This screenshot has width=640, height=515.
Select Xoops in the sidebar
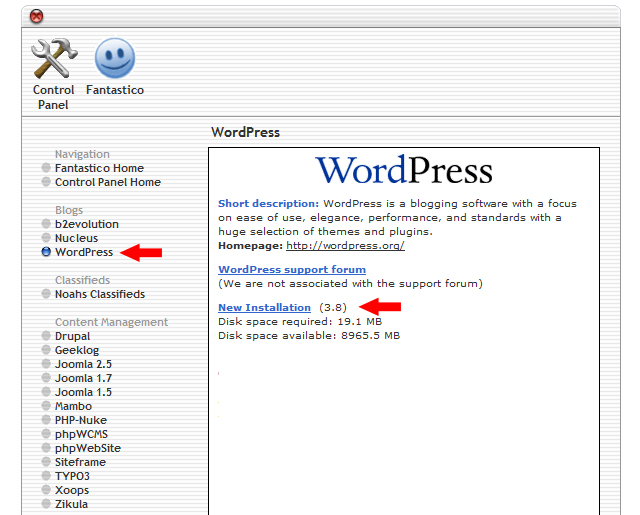click(x=72, y=490)
